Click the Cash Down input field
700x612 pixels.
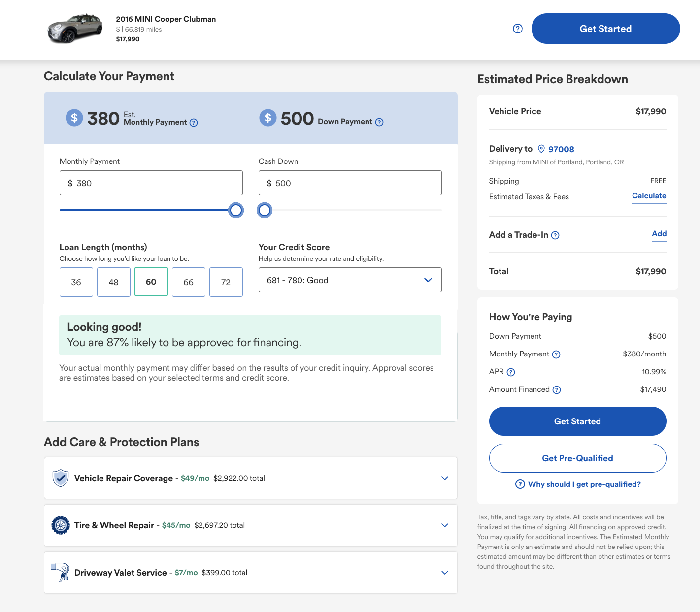click(x=350, y=183)
